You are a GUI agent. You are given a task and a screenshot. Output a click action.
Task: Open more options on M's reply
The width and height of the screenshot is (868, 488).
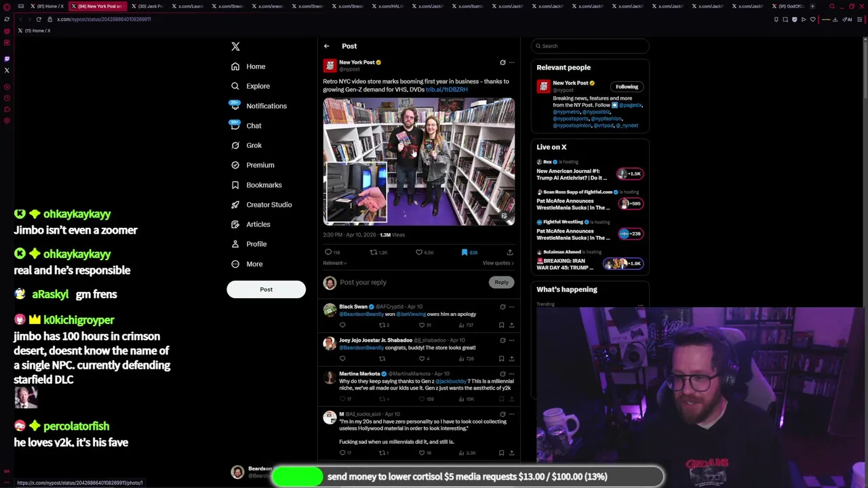click(511, 413)
